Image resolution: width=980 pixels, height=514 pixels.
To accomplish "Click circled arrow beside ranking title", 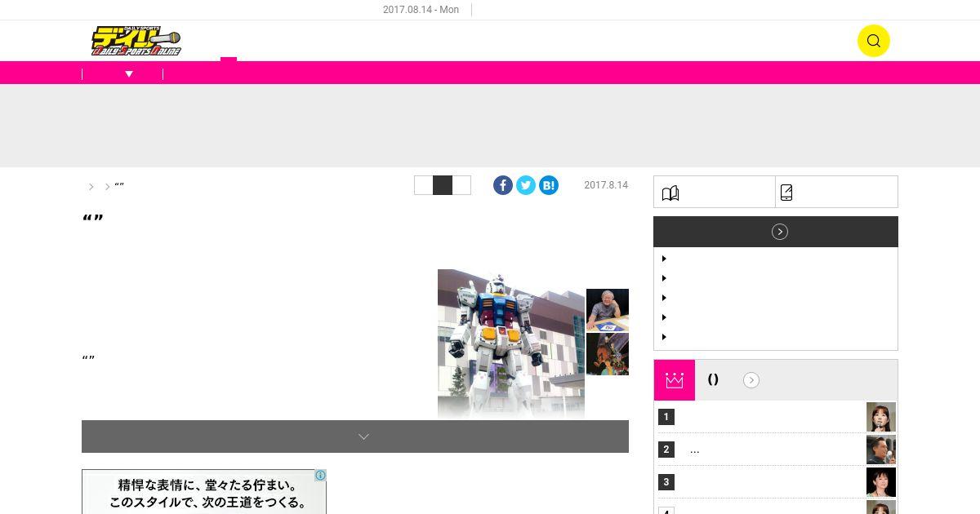I will click(751, 380).
